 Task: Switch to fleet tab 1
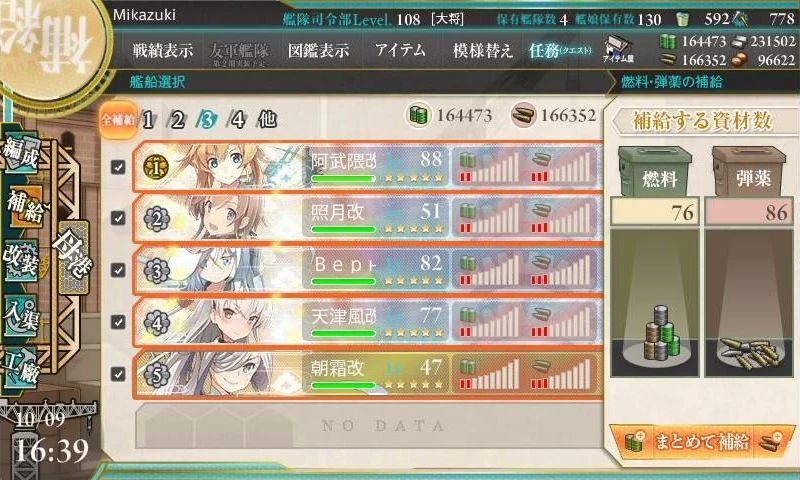148,120
